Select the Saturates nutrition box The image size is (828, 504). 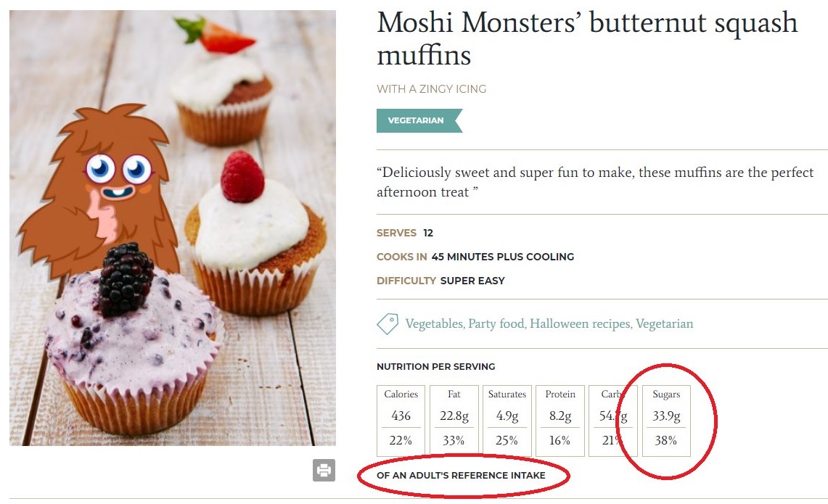(x=507, y=421)
